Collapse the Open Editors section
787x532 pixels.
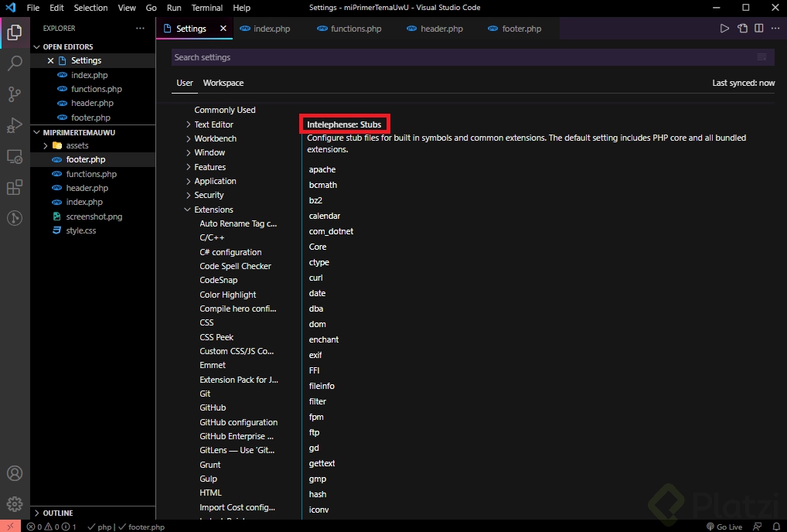(36, 46)
